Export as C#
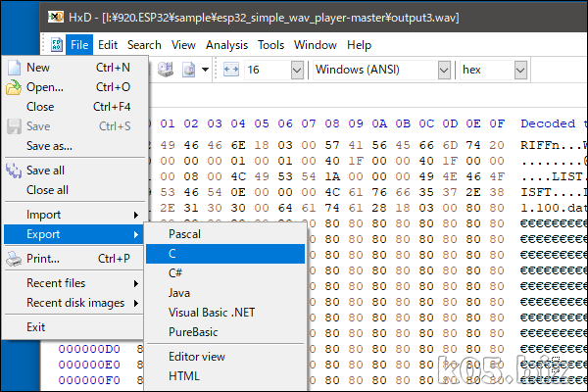Viewport: 588px width, 392px height. [225, 273]
